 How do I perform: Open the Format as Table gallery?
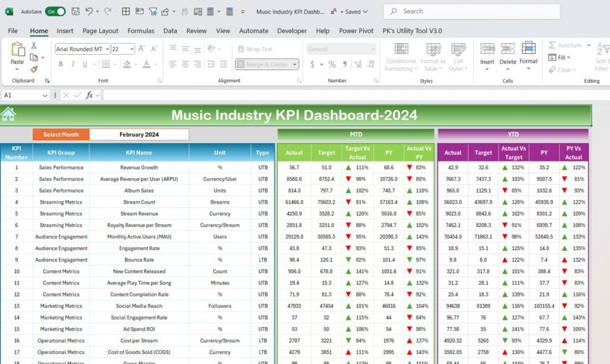(433, 57)
